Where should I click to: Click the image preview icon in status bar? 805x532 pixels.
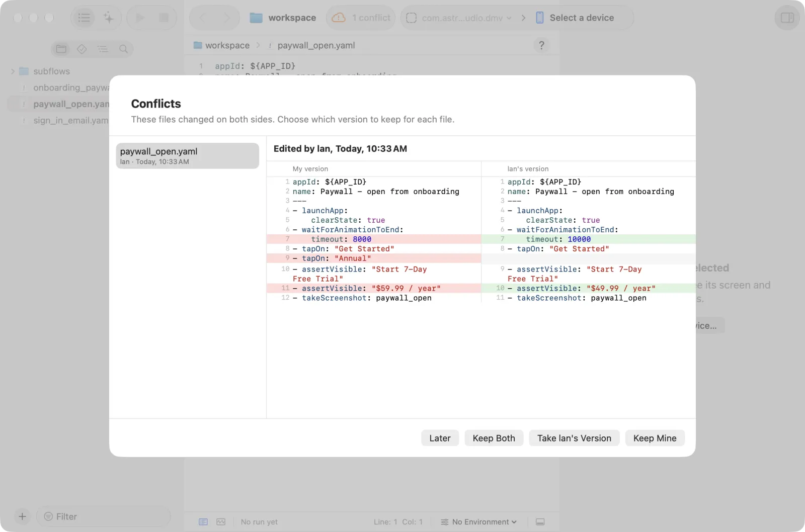[221, 522]
